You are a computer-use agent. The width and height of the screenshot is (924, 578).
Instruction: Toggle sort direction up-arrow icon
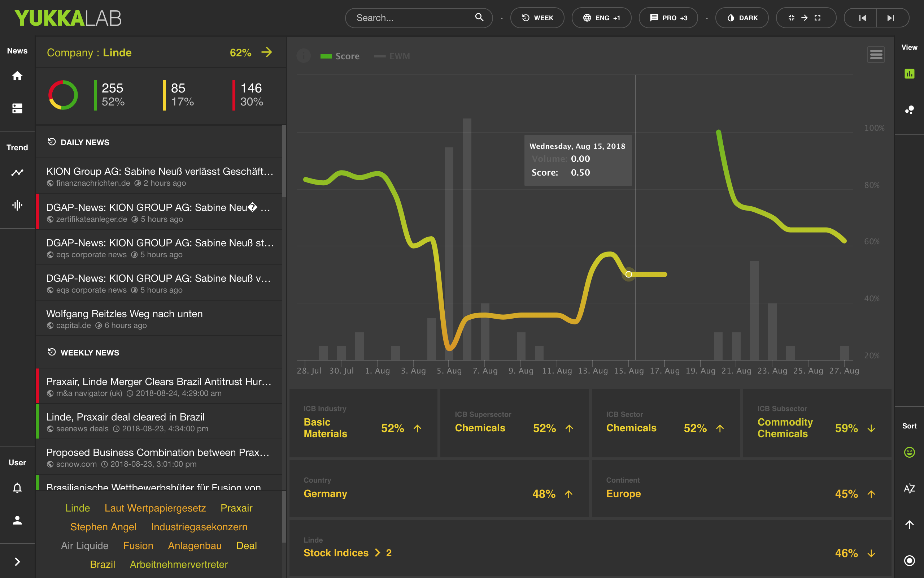(910, 525)
